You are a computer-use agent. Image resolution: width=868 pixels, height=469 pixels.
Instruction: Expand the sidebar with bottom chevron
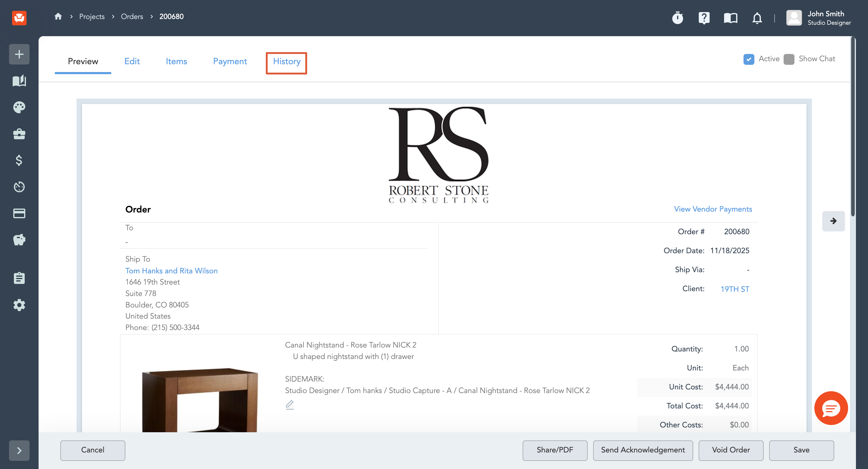point(19,451)
